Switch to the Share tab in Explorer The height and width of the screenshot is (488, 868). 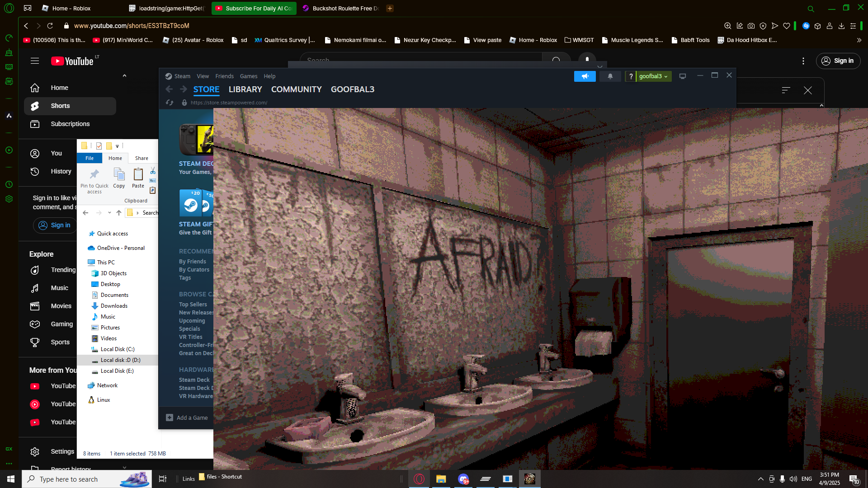click(x=142, y=158)
